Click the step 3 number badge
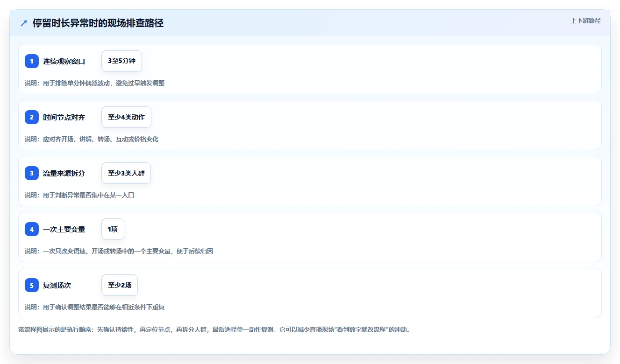 pyautogui.click(x=32, y=173)
